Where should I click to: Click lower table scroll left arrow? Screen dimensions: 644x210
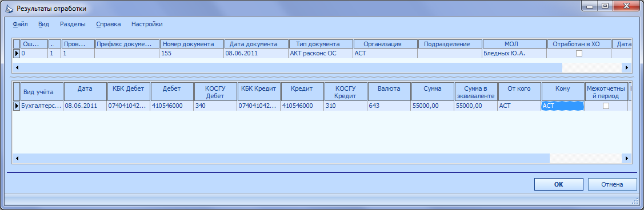(17, 158)
